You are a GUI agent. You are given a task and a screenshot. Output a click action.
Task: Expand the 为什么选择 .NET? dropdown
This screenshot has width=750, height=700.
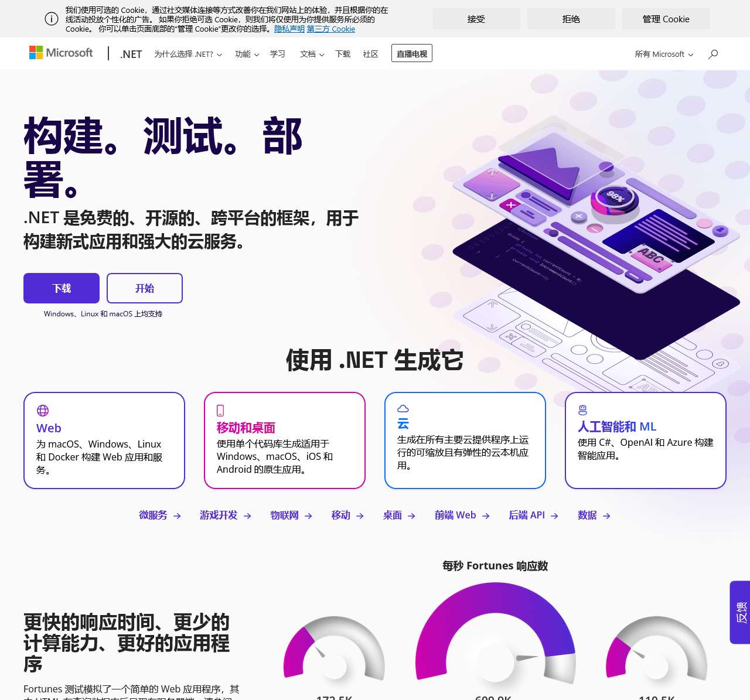[187, 54]
